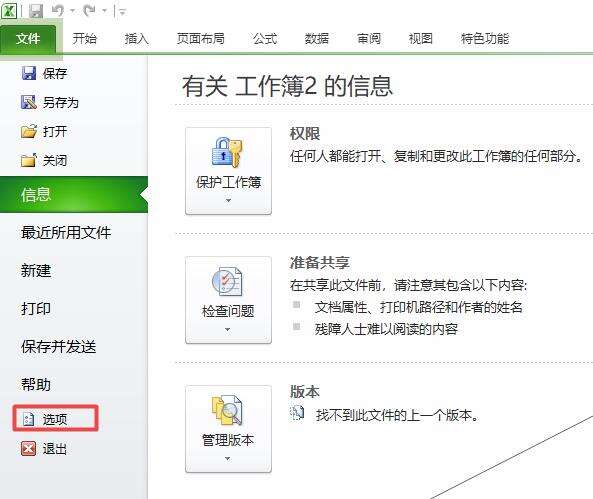Image resolution: width=593 pixels, height=499 pixels.
Task: Select 保存 in the file menu
Action: pos(55,73)
